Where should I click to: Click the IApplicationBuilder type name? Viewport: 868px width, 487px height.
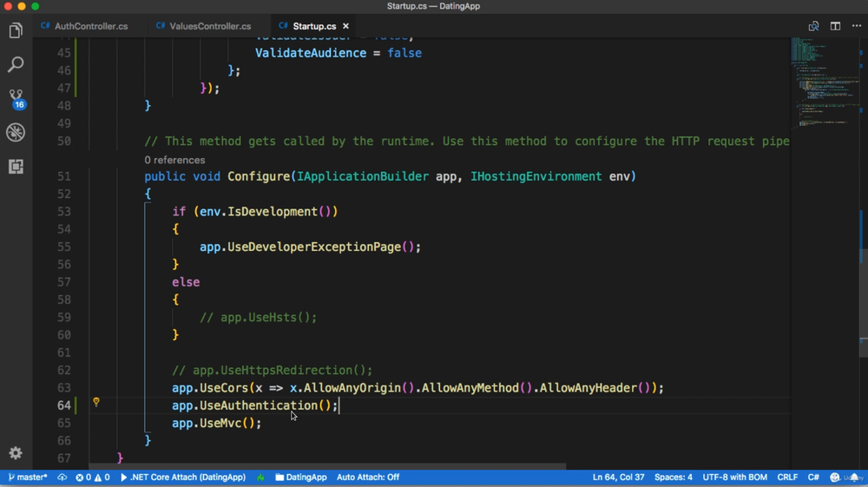pos(363,176)
